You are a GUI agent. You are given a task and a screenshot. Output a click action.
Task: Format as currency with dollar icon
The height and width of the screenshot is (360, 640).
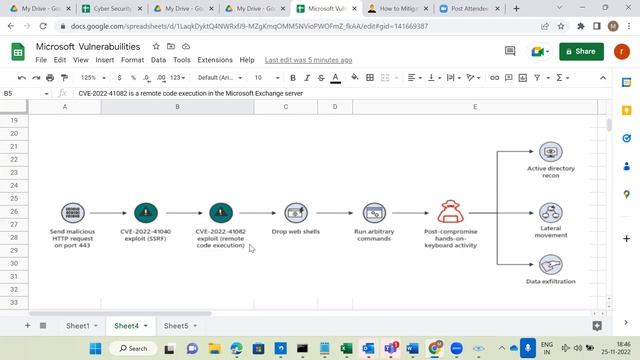119,78
